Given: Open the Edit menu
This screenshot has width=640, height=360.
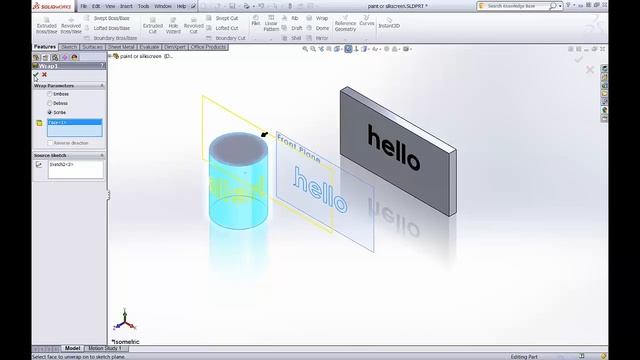Looking at the screenshot, I should (x=96, y=6).
